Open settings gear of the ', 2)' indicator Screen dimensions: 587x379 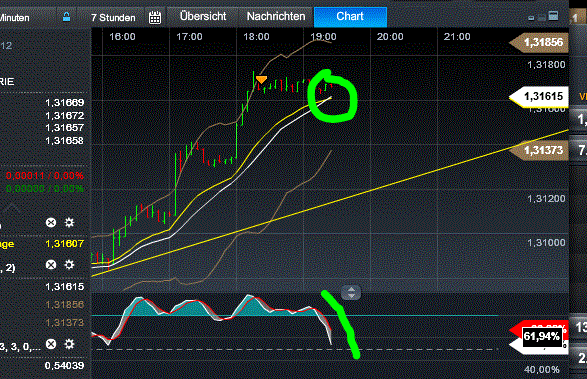coord(69,265)
